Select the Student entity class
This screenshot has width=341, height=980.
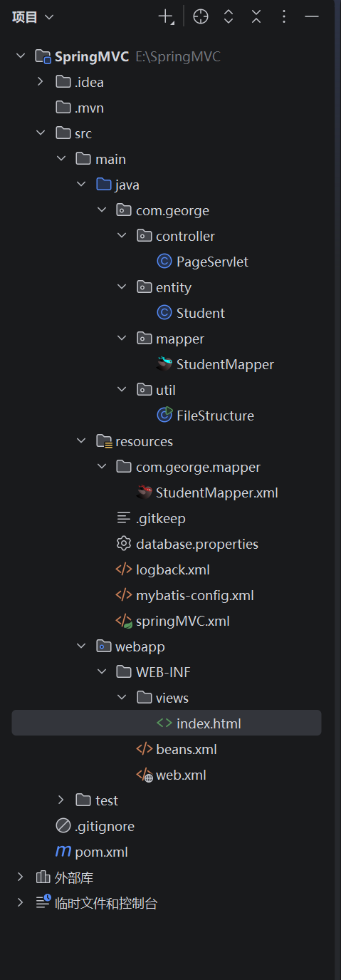[x=201, y=313]
